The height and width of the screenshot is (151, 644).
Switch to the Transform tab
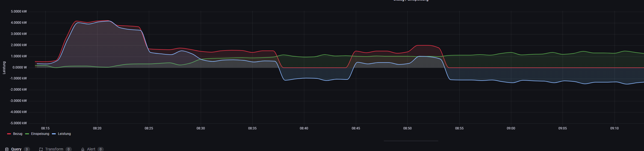[54, 149]
